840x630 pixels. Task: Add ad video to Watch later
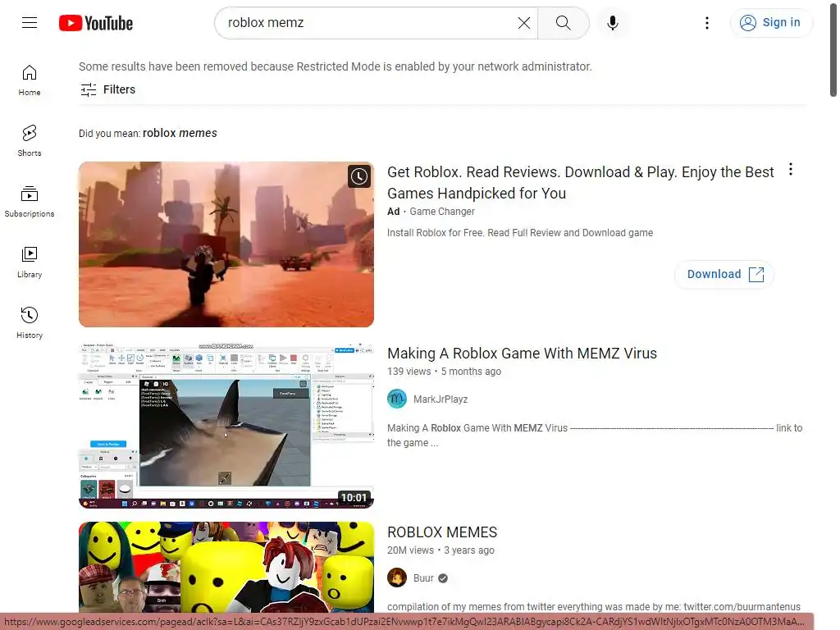pos(359,176)
